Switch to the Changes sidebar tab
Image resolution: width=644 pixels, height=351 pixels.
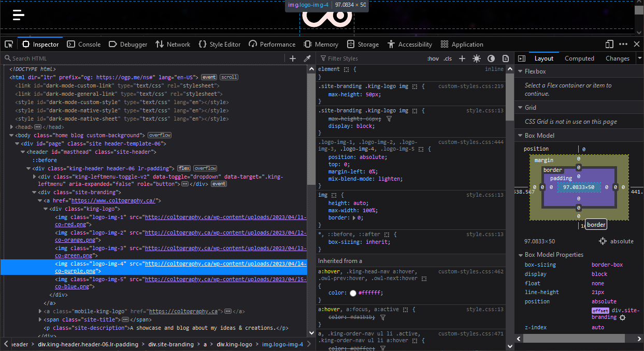pos(617,58)
